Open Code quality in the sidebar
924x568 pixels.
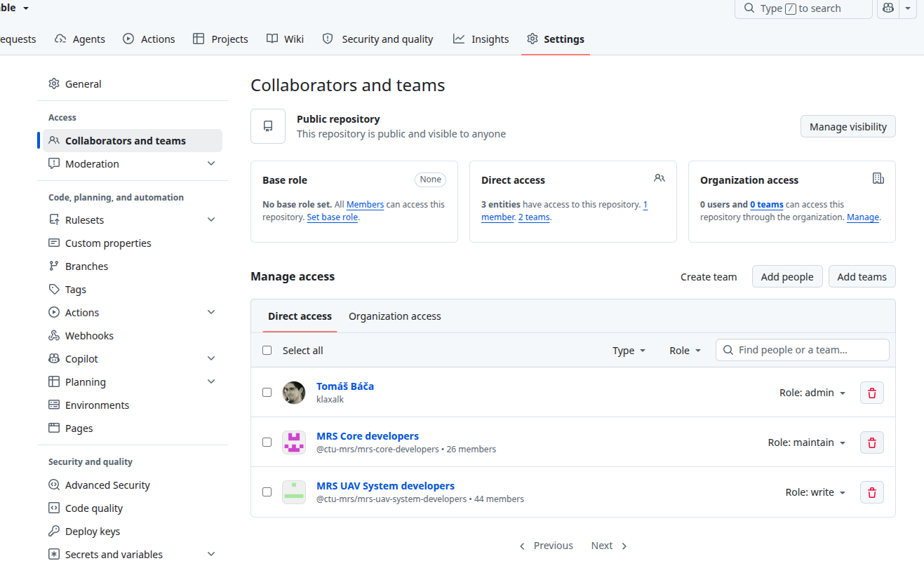133,508
